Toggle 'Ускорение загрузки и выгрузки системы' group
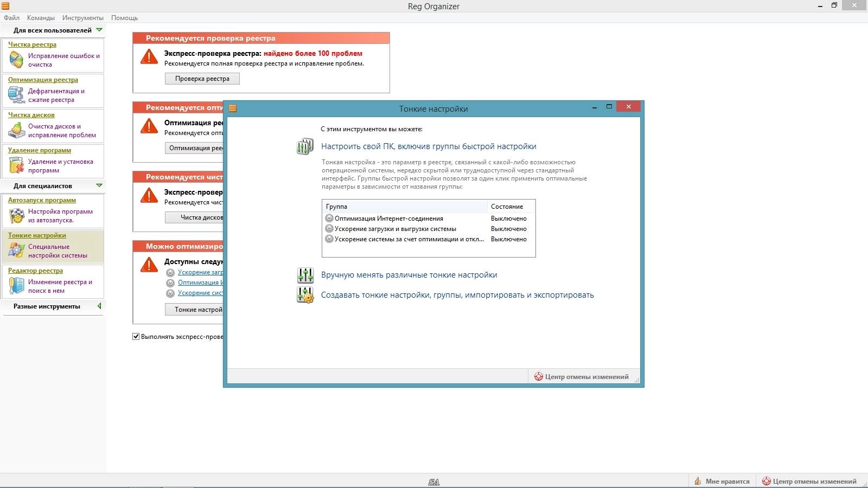This screenshot has width=868, height=488. (x=329, y=228)
